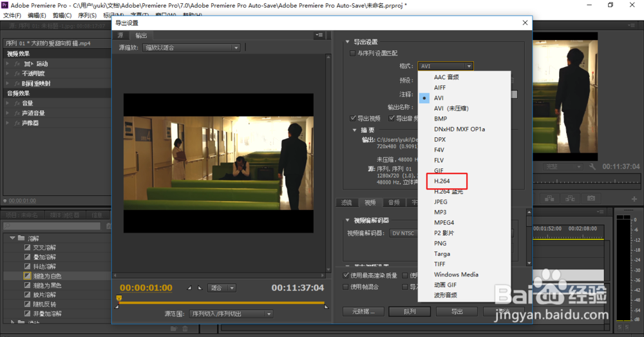The height and width of the screenshot is (337, 644).
Task: Click the export video preview frame
Action: (x=218, y=163)
